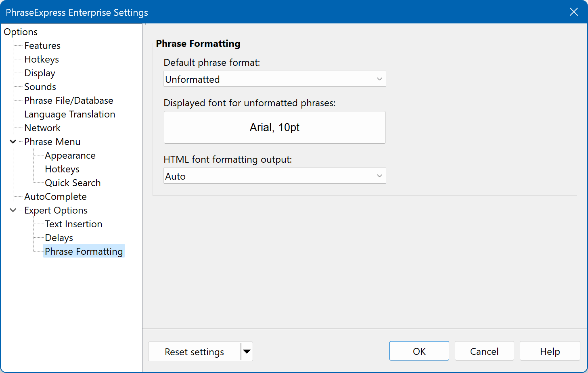Collapse the Expert Options tree node
Viewport: 588px width, 373px height.
(13, 210)
